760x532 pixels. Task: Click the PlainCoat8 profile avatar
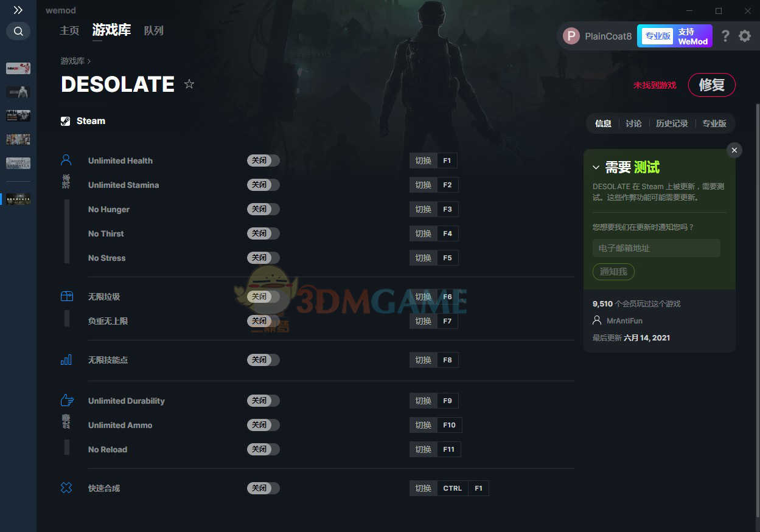pos(571,36)
